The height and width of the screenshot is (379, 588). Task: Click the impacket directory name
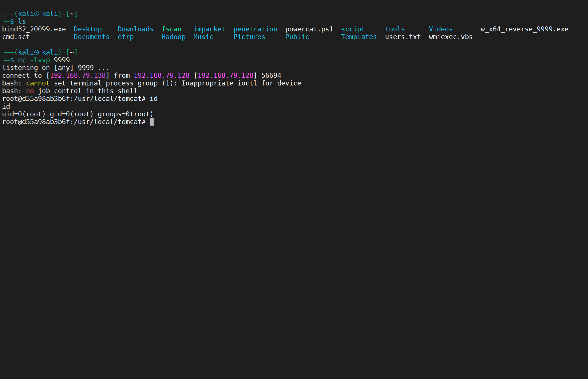pos(209,29)
